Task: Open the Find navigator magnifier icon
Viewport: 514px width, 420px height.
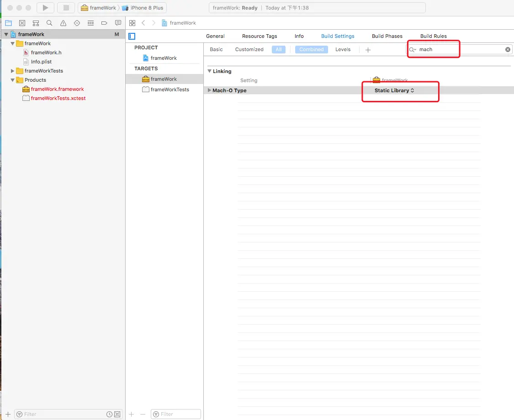Action: [x=49, y=23]
